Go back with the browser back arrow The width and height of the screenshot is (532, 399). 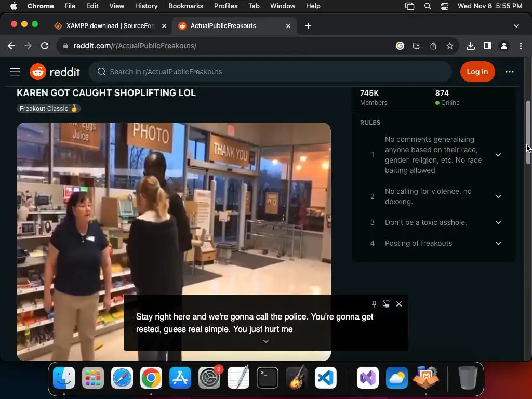coord(11,46)
